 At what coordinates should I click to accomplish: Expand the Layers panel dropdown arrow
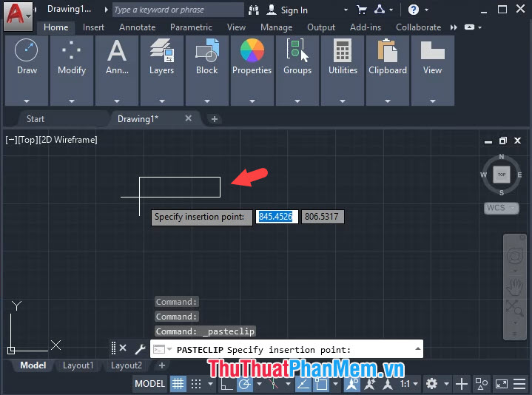coord(162,101)
